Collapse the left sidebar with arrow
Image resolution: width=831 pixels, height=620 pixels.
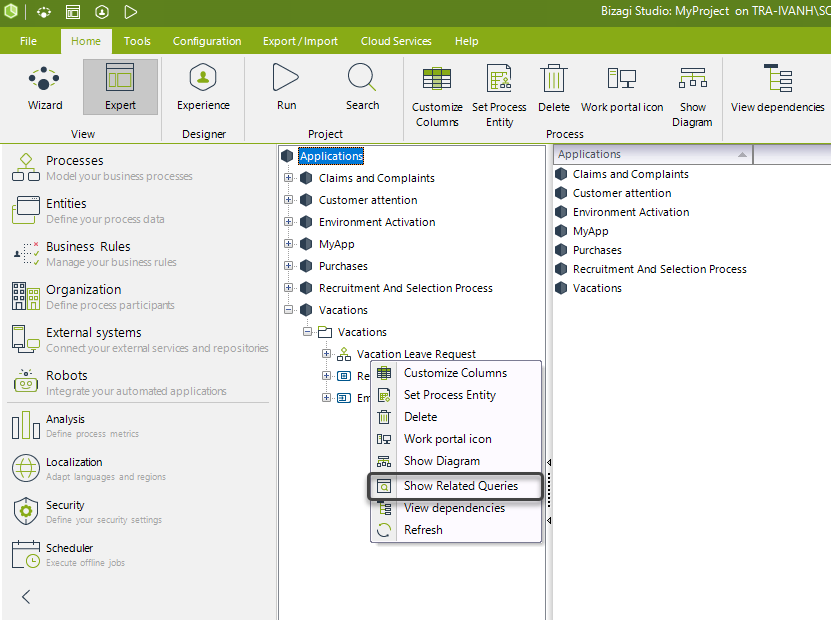(x=26, y=597)
